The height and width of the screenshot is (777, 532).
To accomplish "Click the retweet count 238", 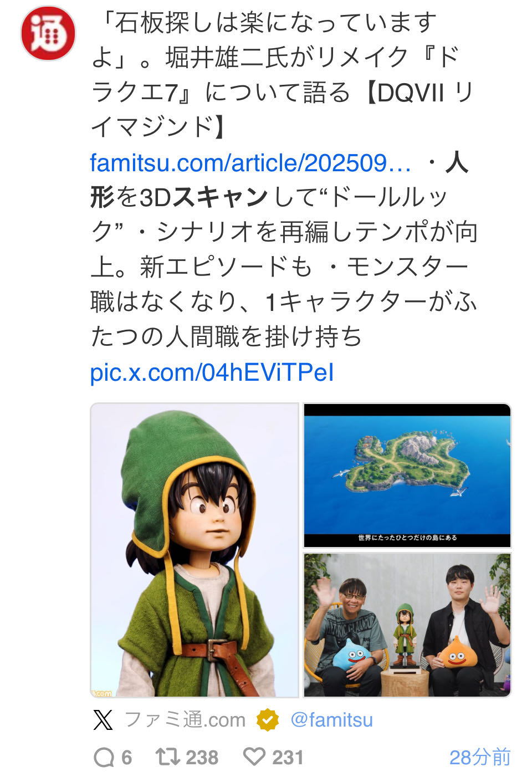I will (202, 758).
